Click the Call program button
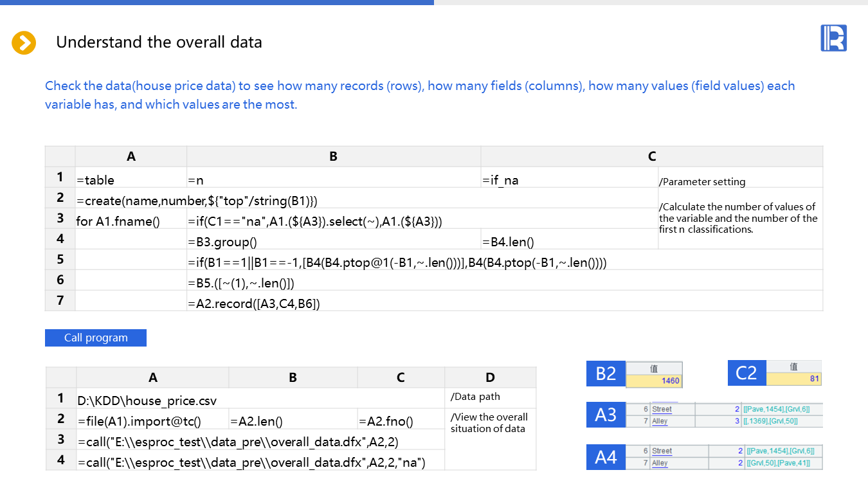 point(96,338)
